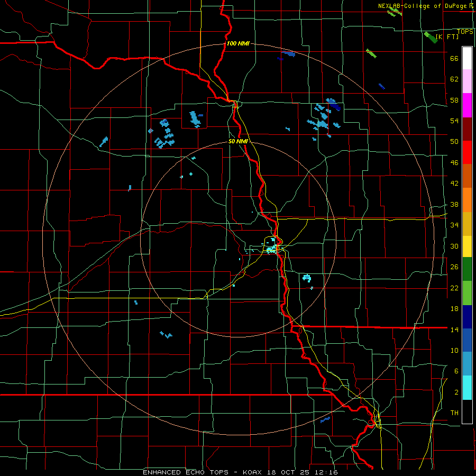Click the magenta legend swatch

click(467, 105)
